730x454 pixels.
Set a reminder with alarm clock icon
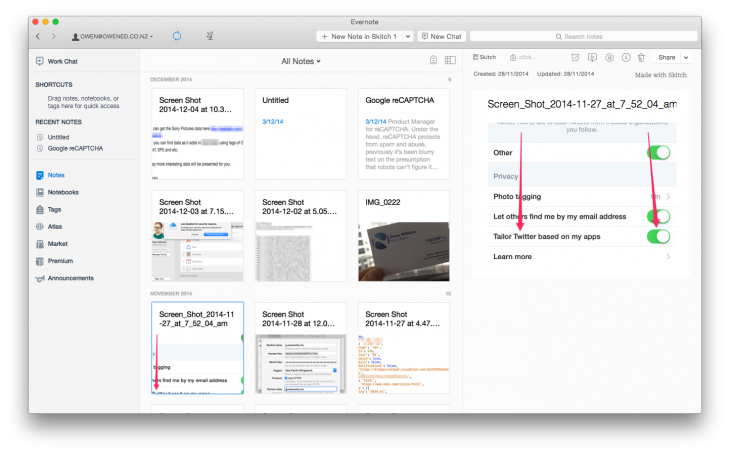(x=575, y=57)
